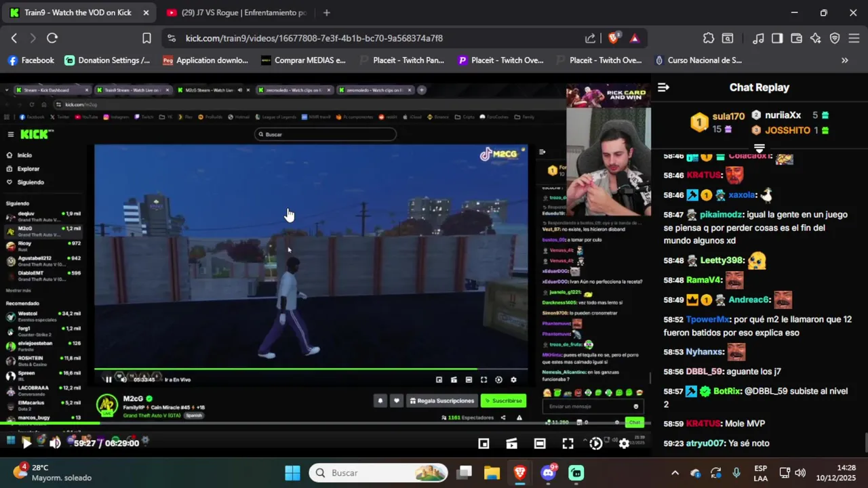Bookmark this page

pyautogui.click(x=146, y=39)
